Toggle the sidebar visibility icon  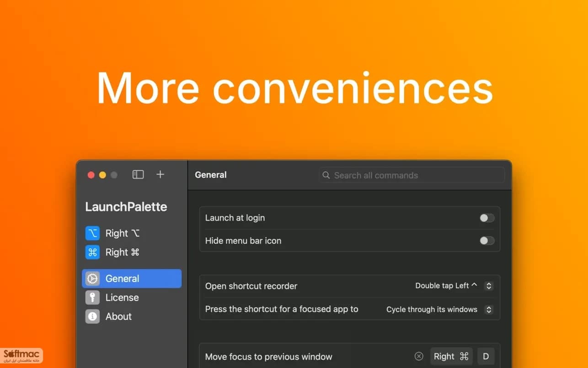pos(138,174)
